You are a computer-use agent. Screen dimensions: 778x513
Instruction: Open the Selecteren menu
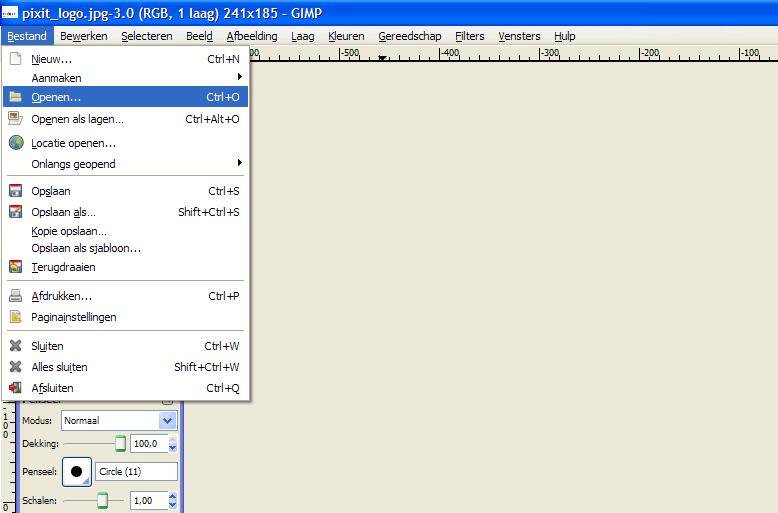click(146, 36)
